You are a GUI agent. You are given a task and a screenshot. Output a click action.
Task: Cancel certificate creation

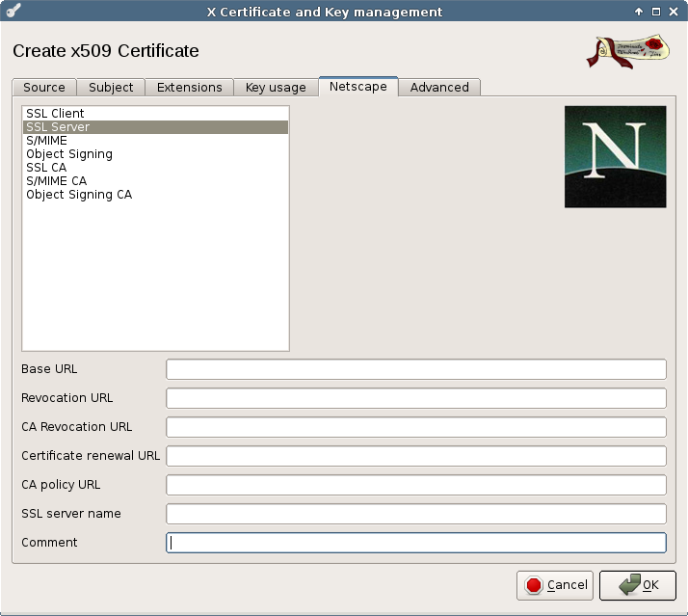coord(555,585)
